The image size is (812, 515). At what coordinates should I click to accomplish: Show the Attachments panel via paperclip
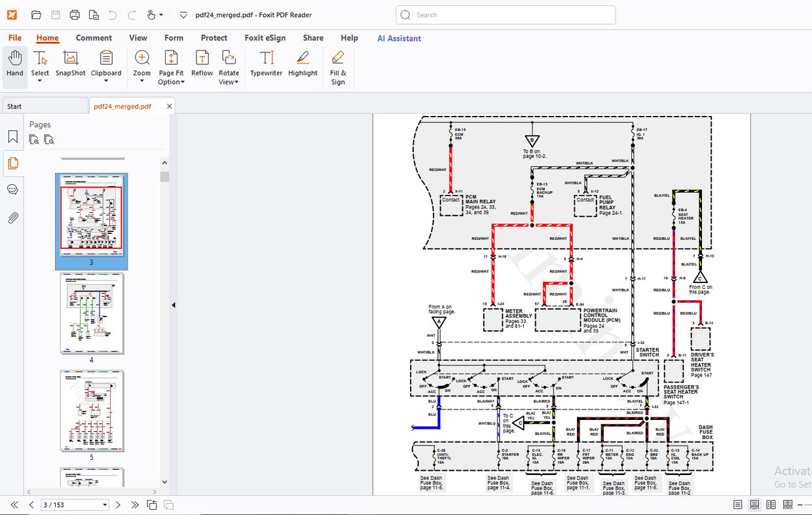12,218
